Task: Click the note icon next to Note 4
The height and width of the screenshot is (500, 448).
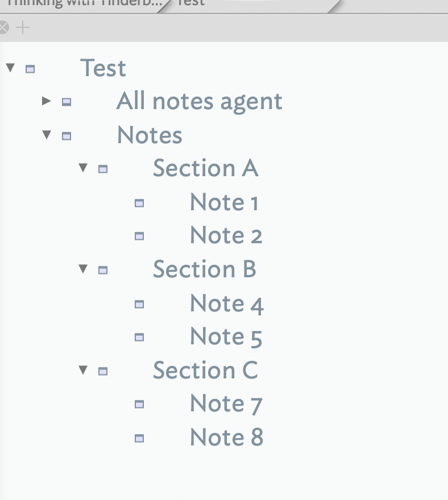Action: point(139,304)
